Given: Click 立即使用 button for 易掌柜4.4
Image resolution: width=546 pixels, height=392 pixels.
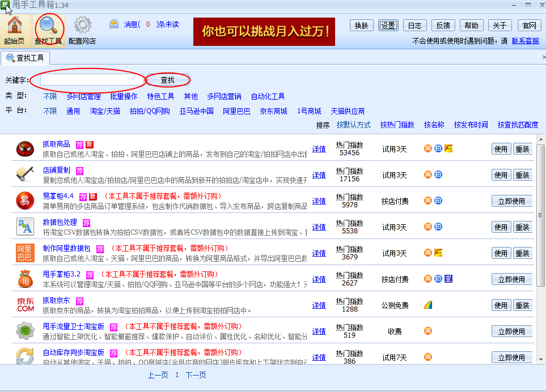Looking at the screenshot, I should (512, 201).
